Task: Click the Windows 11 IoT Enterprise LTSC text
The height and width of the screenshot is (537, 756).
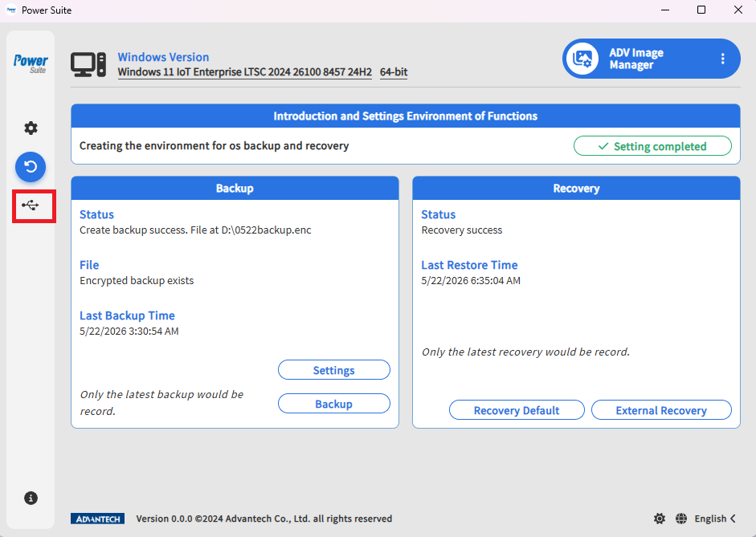Action: [x=244, y=72]
